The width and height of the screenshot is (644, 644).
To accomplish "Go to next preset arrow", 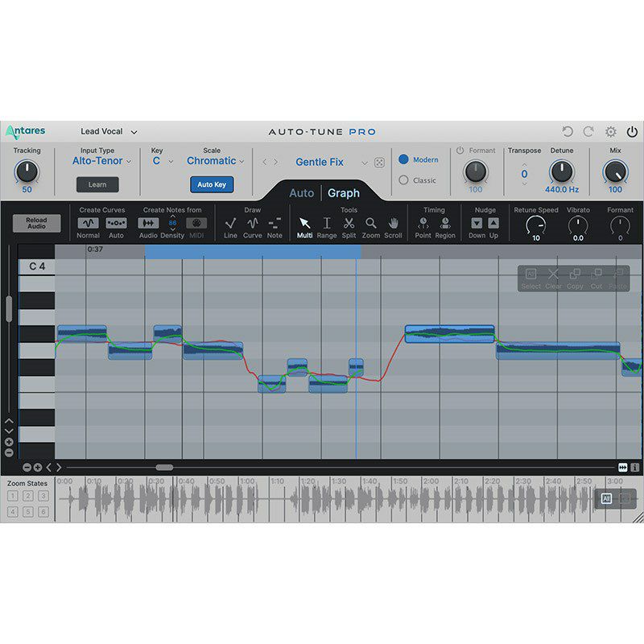I will click(x=275, y=163).
